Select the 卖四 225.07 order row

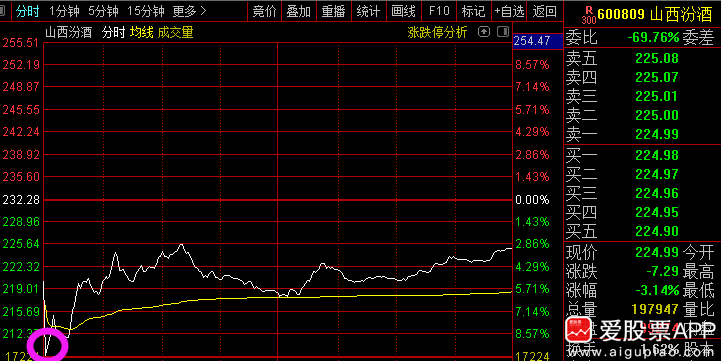(x=642, y=77)
